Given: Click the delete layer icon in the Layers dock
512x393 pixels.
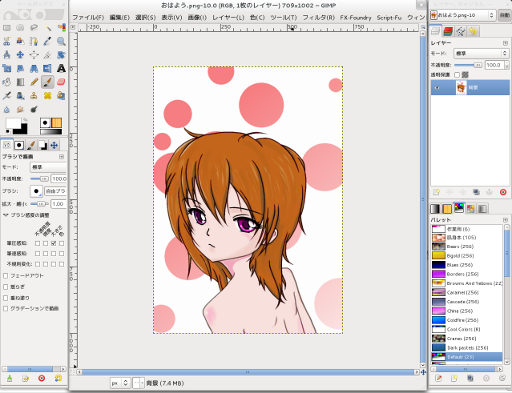Looking at the screenshot, I should tap(503, 192).
